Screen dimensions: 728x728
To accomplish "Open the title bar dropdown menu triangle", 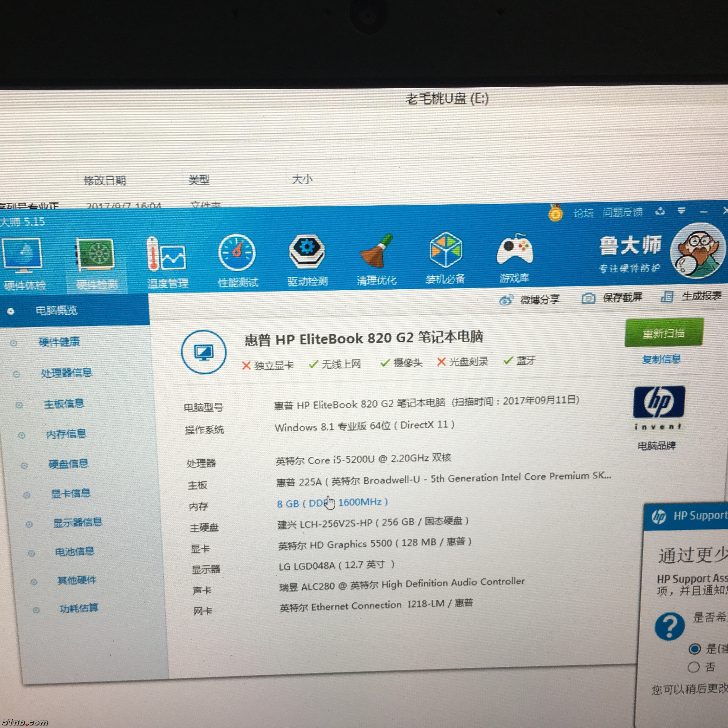I will [681, 211].
